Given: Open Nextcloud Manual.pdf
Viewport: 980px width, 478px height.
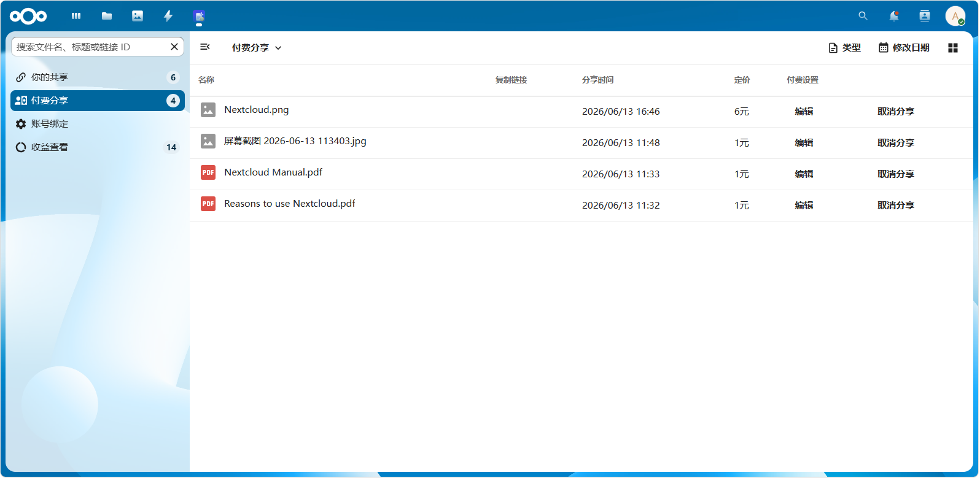Looking at the screenshot, I should click(273, 172).
